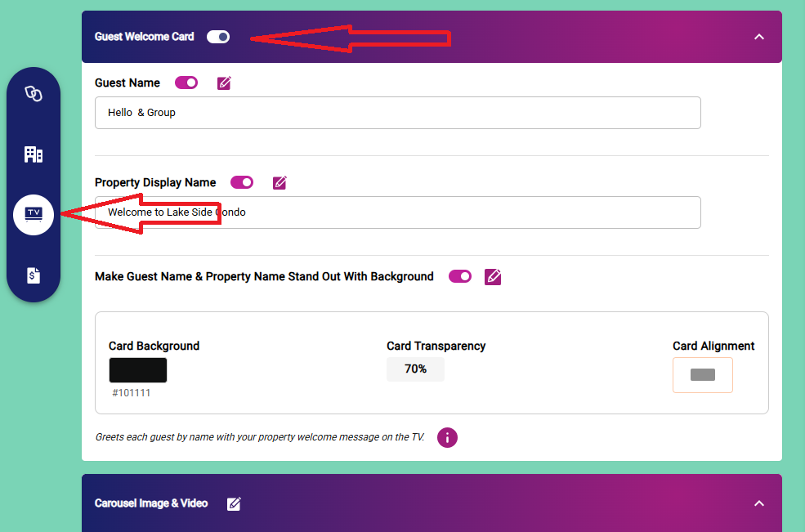Click the Guest Name text field

tap(398, 113)
